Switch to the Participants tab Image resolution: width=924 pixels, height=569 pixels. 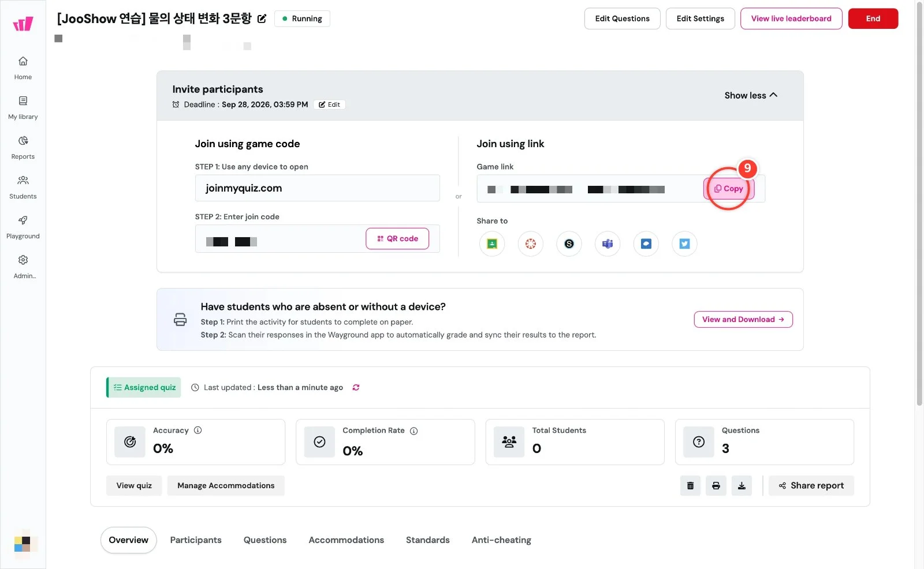click(196, 540)
